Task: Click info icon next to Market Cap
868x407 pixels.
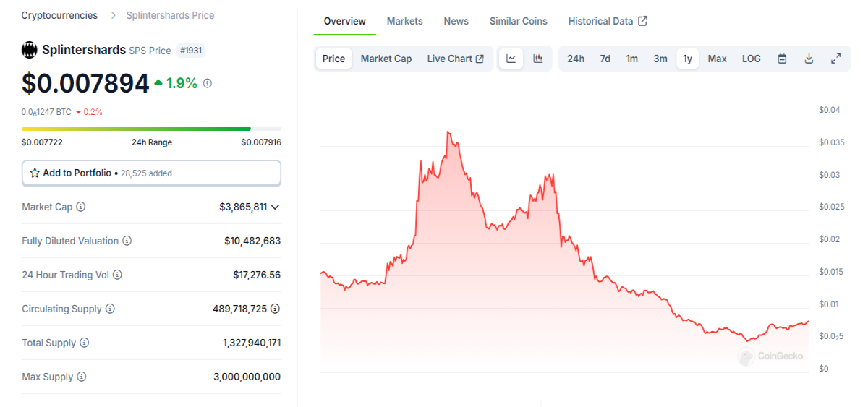Action: 81,207
